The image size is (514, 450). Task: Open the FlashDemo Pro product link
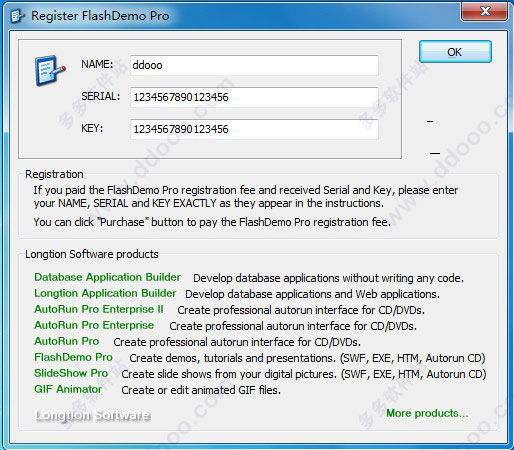(73, 357)
